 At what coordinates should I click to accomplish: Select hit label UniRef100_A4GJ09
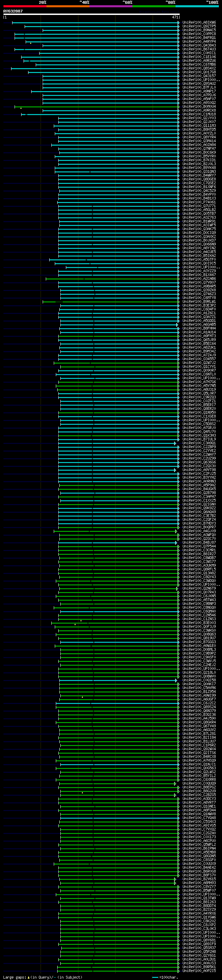199,531
